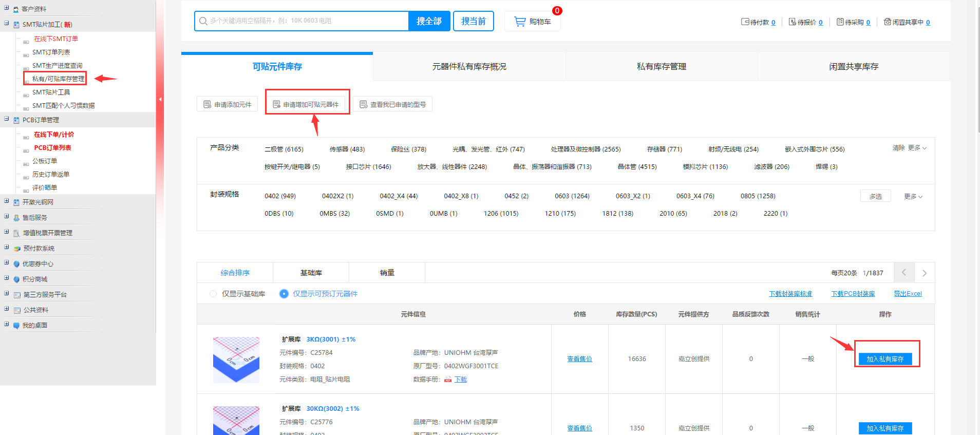Screen dimensions: 980x435
Task: Click the 搜全部 search button
Action: point(429,21)
